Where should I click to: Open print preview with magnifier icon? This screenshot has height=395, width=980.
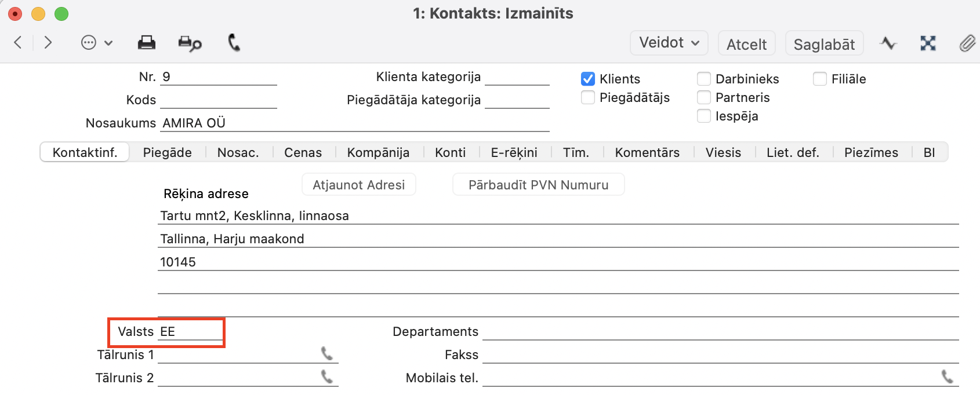(x=190, y=43)
